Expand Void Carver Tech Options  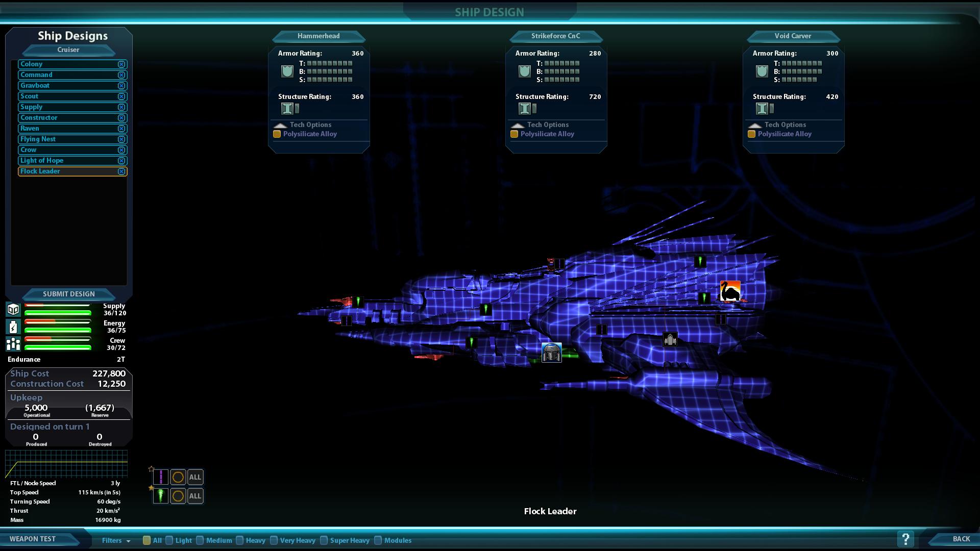tap(755, 125)
